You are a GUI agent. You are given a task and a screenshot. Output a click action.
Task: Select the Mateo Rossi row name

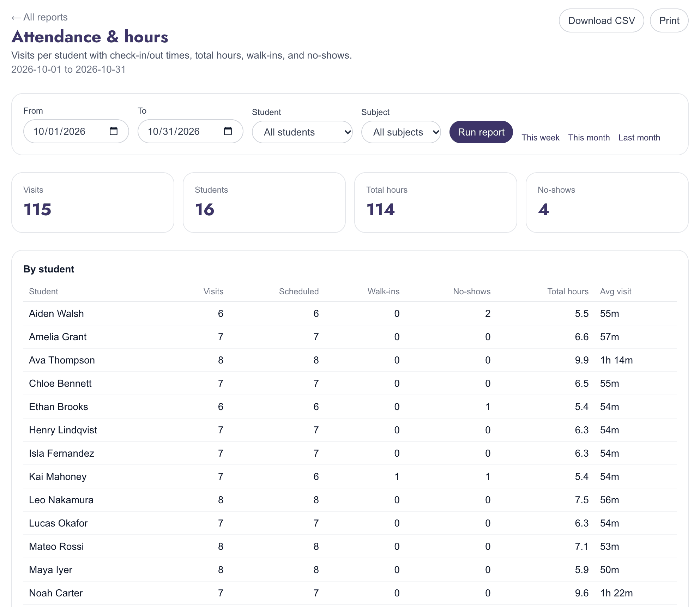[x=56, y=547]
